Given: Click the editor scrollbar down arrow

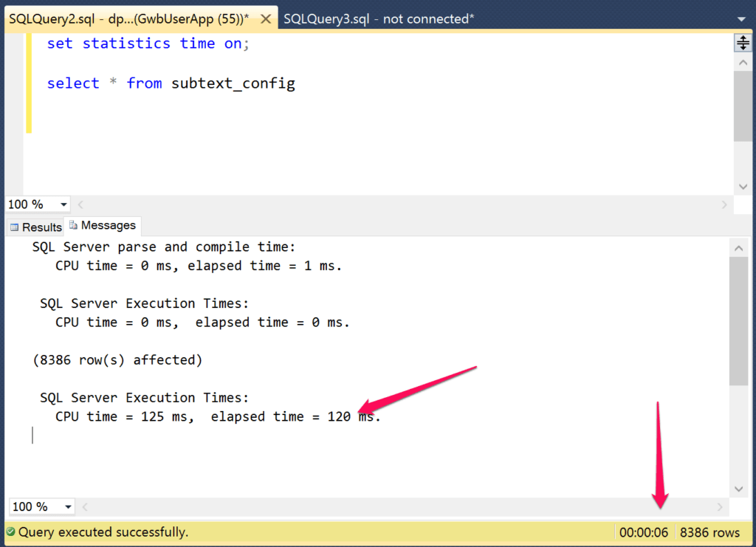Looking at the screenshot, I should tap(743, 187).
